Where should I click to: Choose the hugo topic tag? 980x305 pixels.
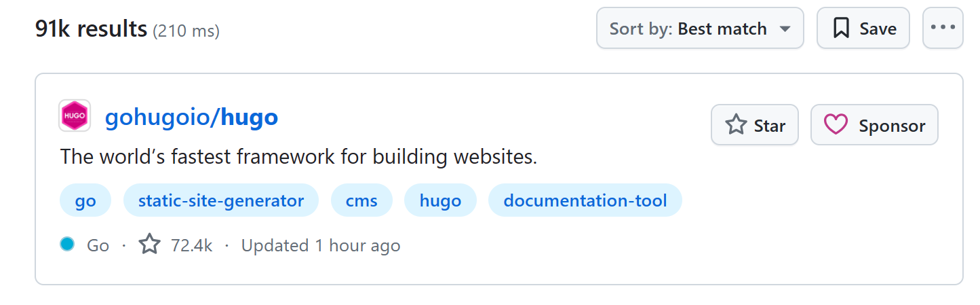(440, 200)
